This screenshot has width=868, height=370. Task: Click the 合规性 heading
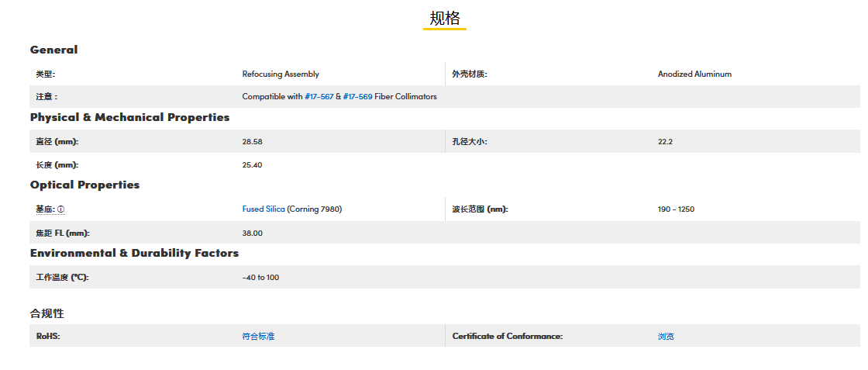click(46, 313)
